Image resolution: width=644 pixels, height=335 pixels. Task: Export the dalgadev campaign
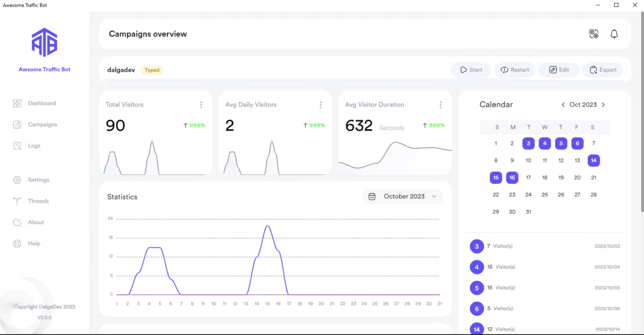click(x=603, y=70)
